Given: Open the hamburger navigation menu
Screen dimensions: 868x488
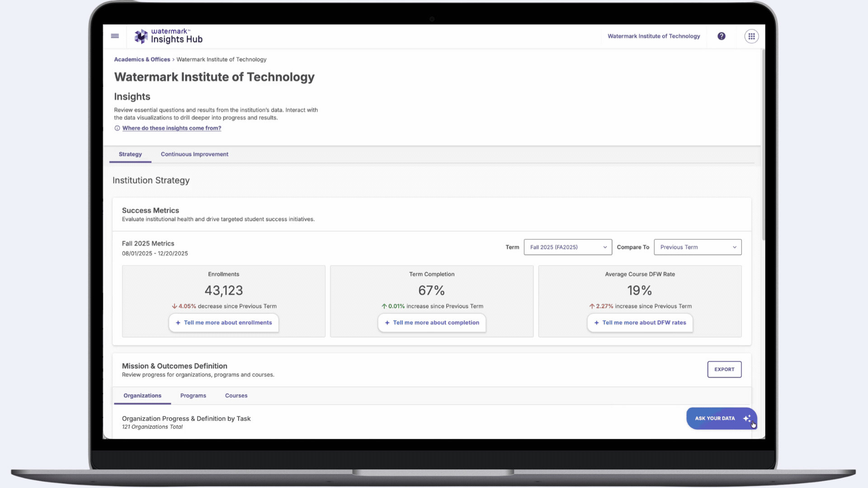Looking at the screenshot, I should [x=115, y=36].
